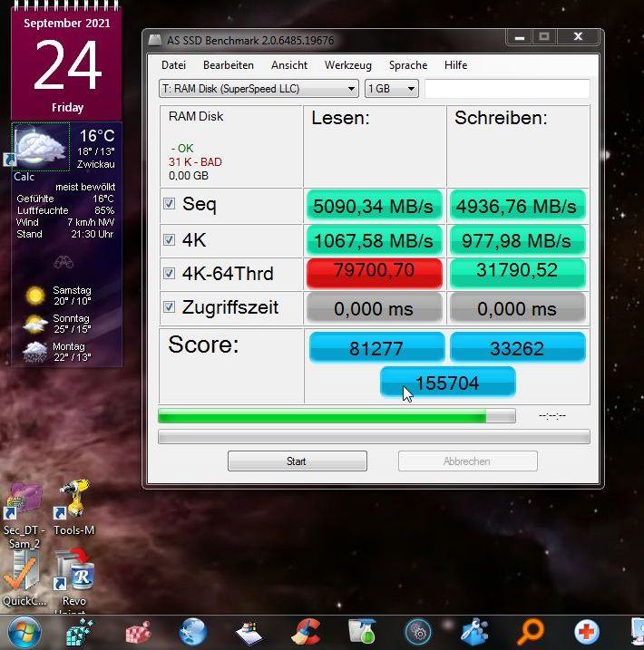The height and width of the screenshot is (650, 644).
Task: Click the 31 K - BAD alignment text
Action: 195,161
